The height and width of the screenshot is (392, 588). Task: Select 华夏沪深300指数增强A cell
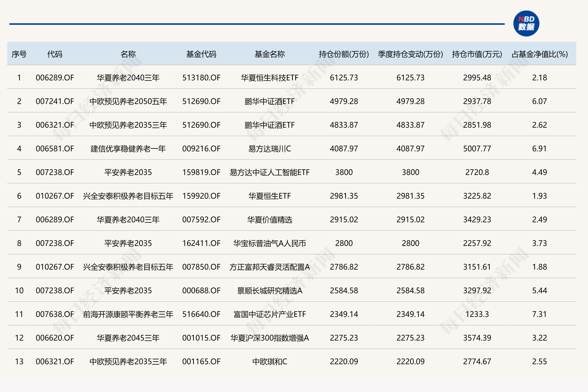270,338
